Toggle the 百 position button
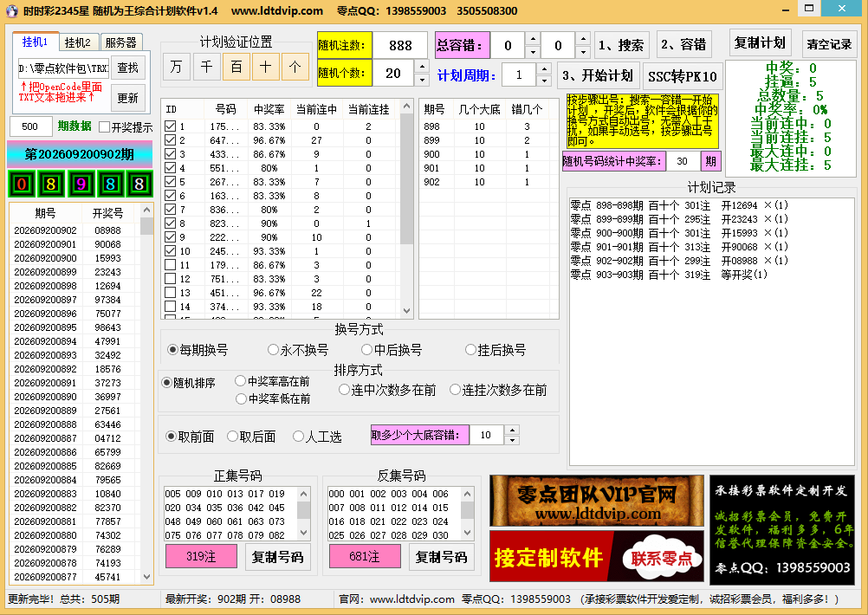The width and height of the screenshot is (868, 615). coord(236,67)
